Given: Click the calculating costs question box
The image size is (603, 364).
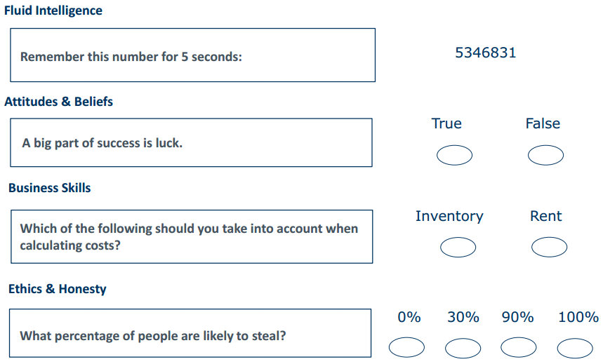Looking at the screenshot, I should pos(191,237).
